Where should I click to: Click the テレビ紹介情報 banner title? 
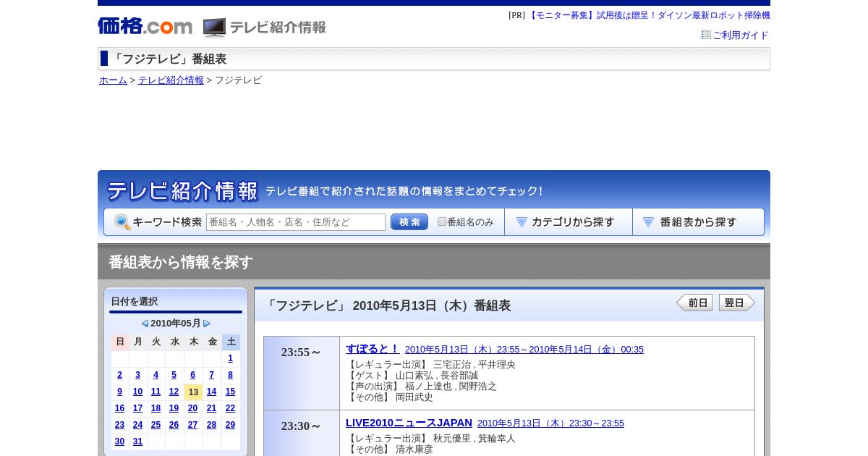[182, 191]
